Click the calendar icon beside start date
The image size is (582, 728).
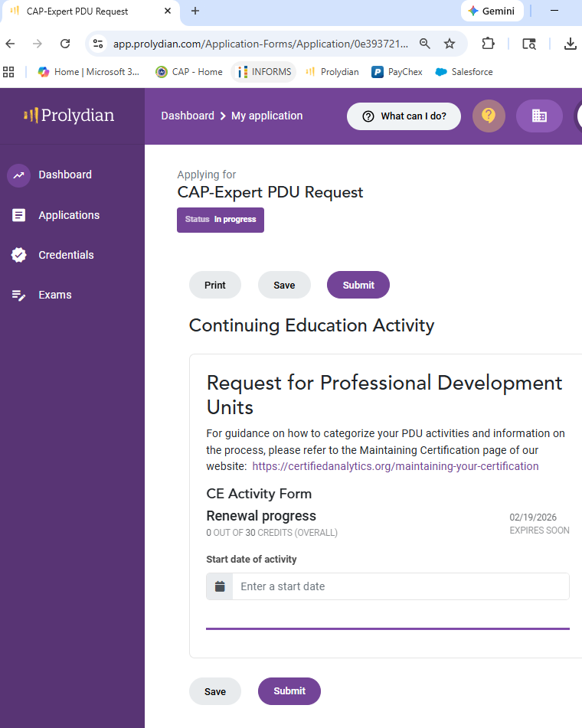pyautogui.click(x=220, y=586)
